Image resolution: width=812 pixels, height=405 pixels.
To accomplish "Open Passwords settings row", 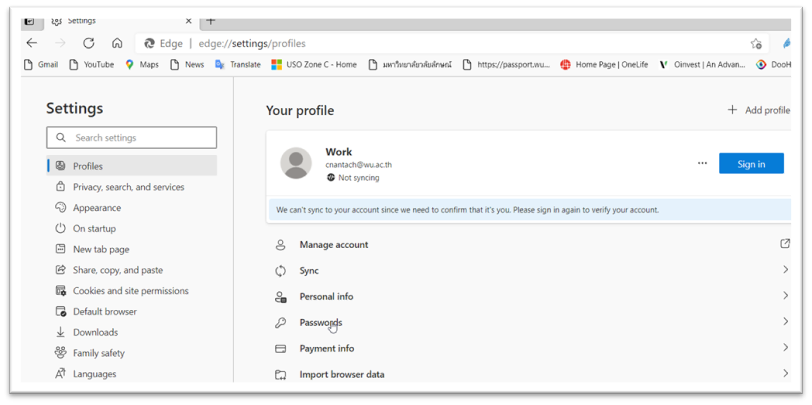I will click(320, 322).
